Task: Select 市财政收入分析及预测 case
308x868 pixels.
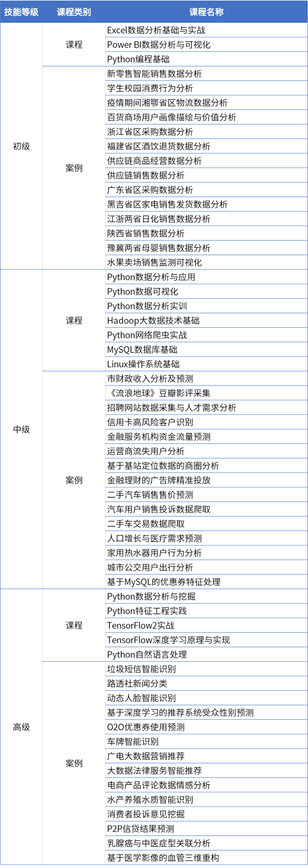Action: pyautogui.click(x=206, y=378)
